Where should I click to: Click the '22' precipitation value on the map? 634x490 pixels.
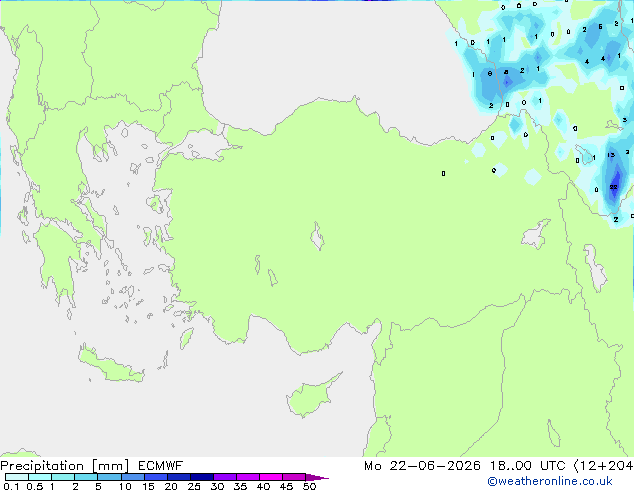(x=613, y=187)
